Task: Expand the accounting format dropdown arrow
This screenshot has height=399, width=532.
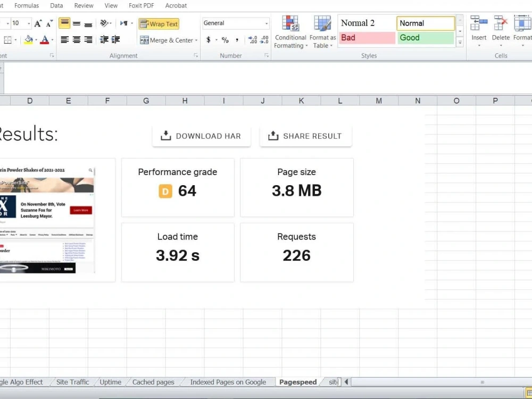Action: tap(216, 40)
